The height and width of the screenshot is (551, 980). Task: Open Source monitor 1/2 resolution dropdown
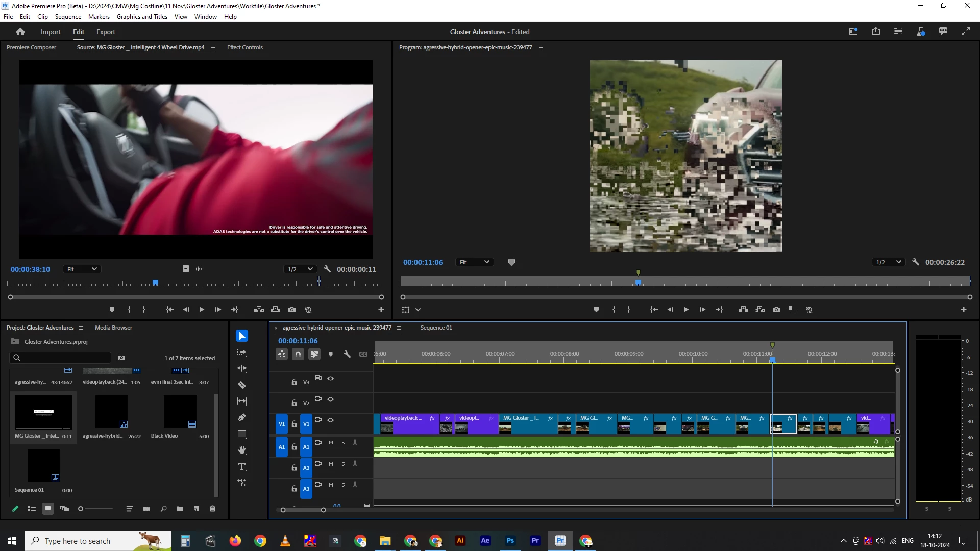[x=300, y=269]
